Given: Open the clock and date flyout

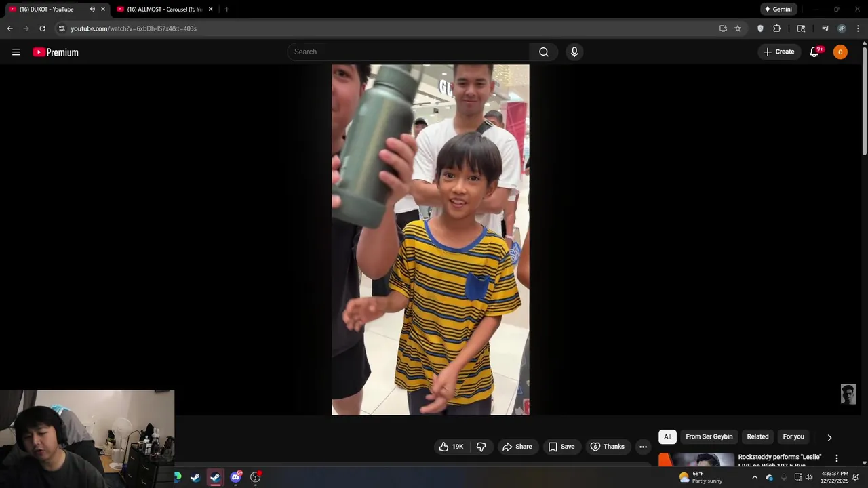Looking at the screenshot, I should coord(834,477).
